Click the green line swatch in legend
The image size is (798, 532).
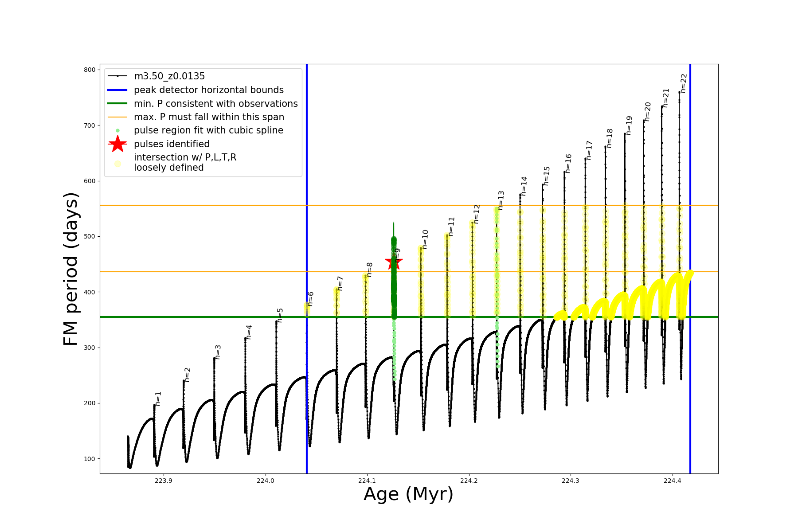click(117, 104)
